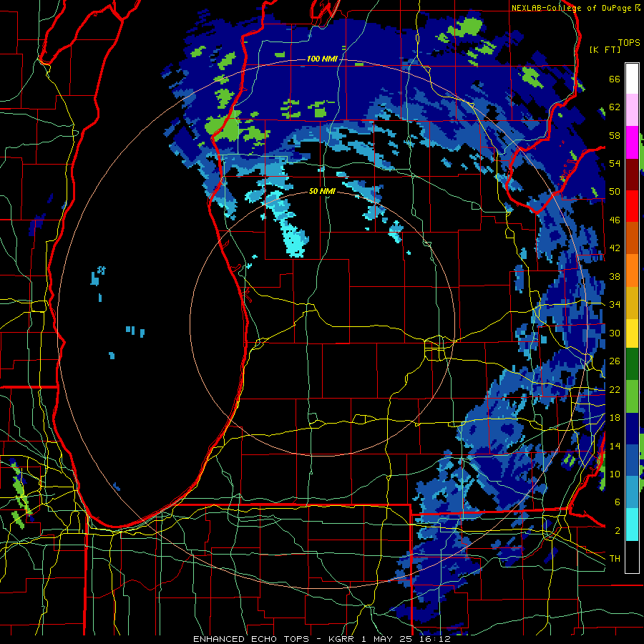Click the legend value 50
The width and height of the screenshot is (644, 644).
tap(615, 191)
